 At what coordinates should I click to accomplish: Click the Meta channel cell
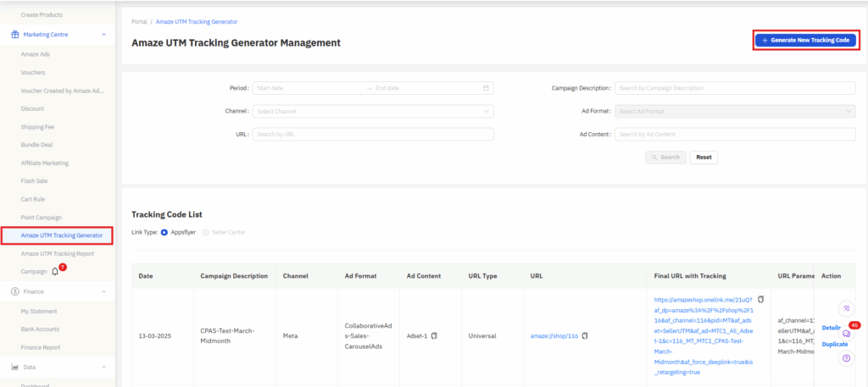click(x=290, y=335)
